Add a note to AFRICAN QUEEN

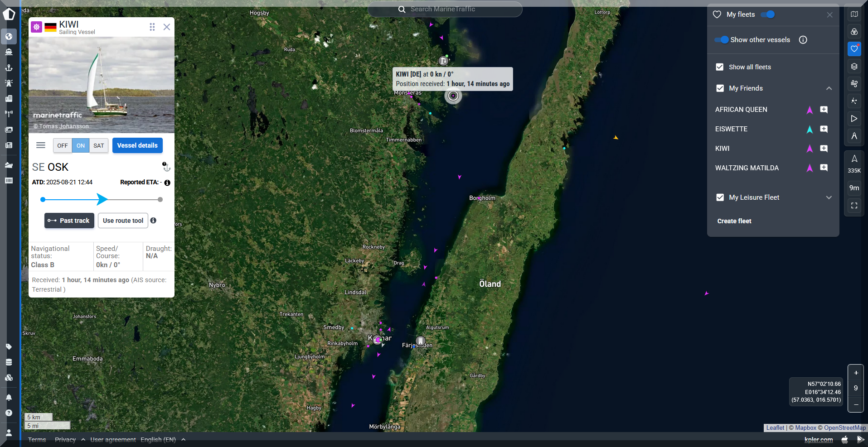tap(824, 110)
